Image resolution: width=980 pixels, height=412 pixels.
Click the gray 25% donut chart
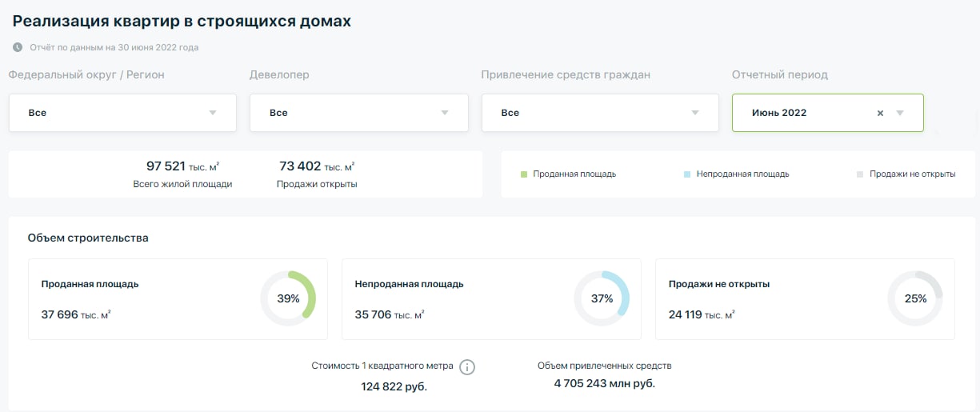tap(915, 298)
